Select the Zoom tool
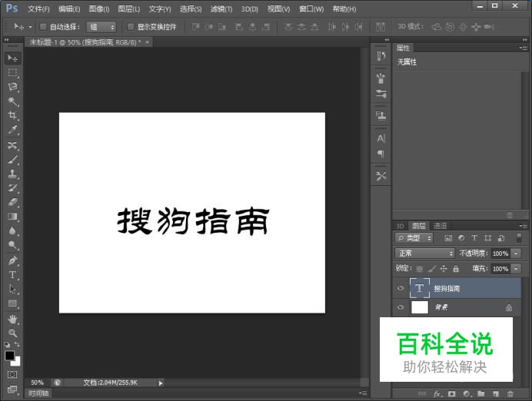 pyautogui.click(x=12, y=333)
